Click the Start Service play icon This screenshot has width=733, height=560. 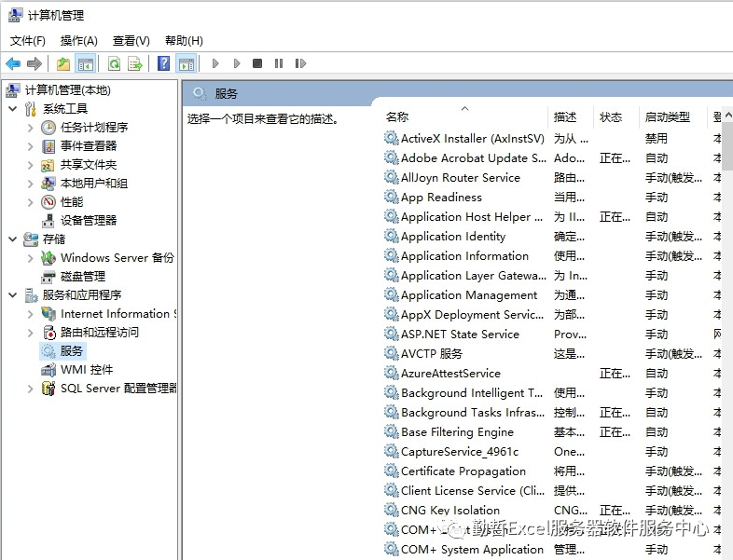click(x=215, y=63)
